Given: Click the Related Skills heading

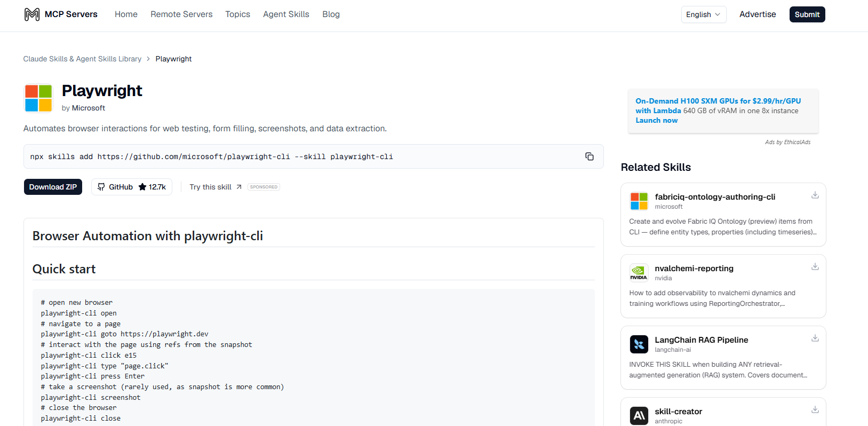Looking at the screenshot, I should pyautogui.click(x=656, y=167).
